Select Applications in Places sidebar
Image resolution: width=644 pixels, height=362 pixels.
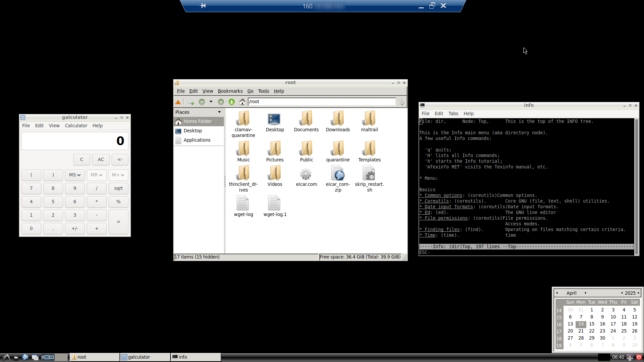tap(199, 140)
